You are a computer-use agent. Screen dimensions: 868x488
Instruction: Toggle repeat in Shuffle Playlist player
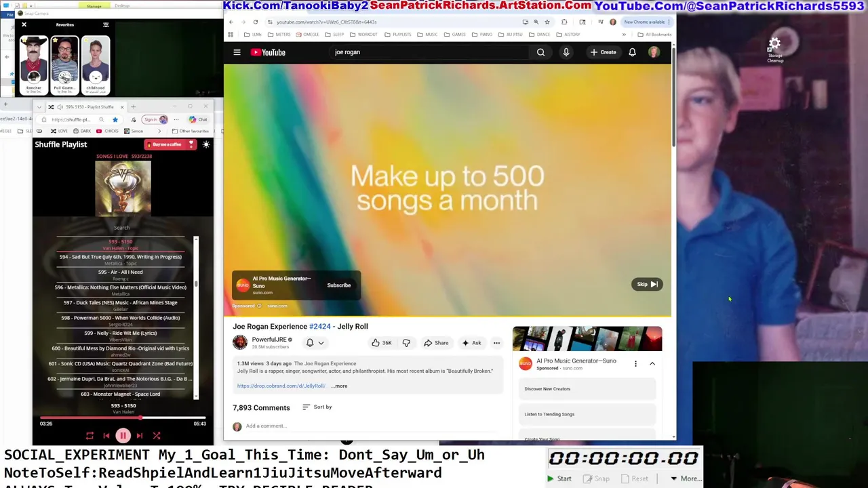90,436
